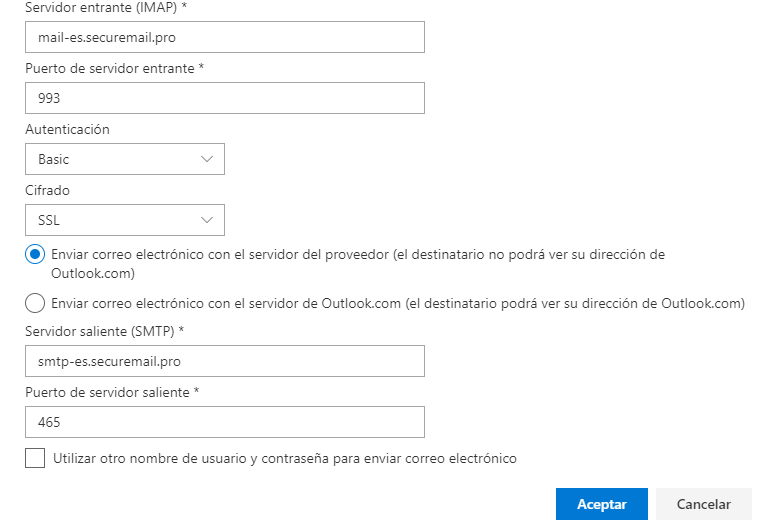
Task: Click the 'Utilizar otro nombre de usuario' label text
Action: point(285,458)
